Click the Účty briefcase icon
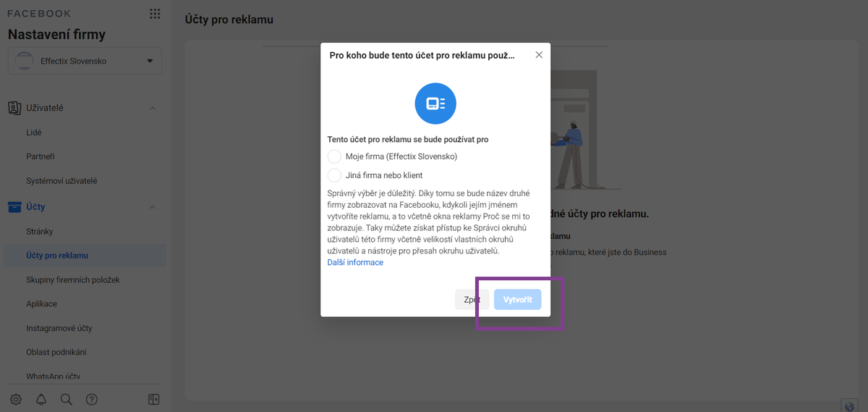 (14, 207)
